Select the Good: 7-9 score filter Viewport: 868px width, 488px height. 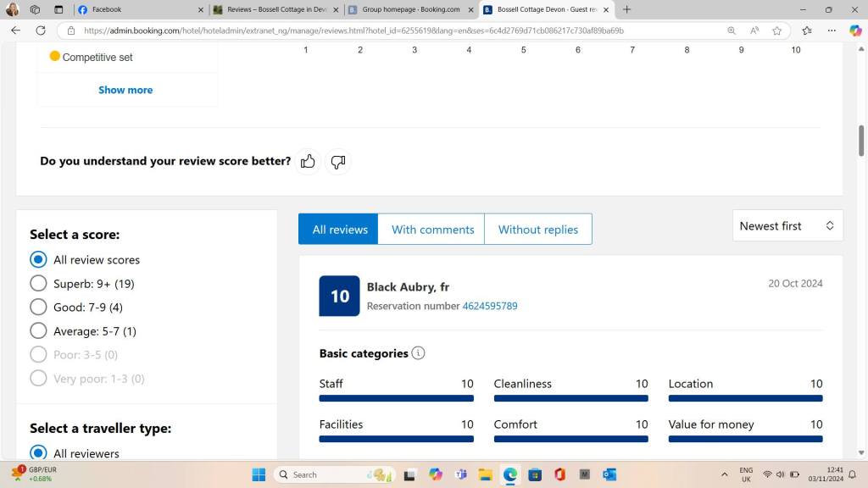[x=38, y=308]
